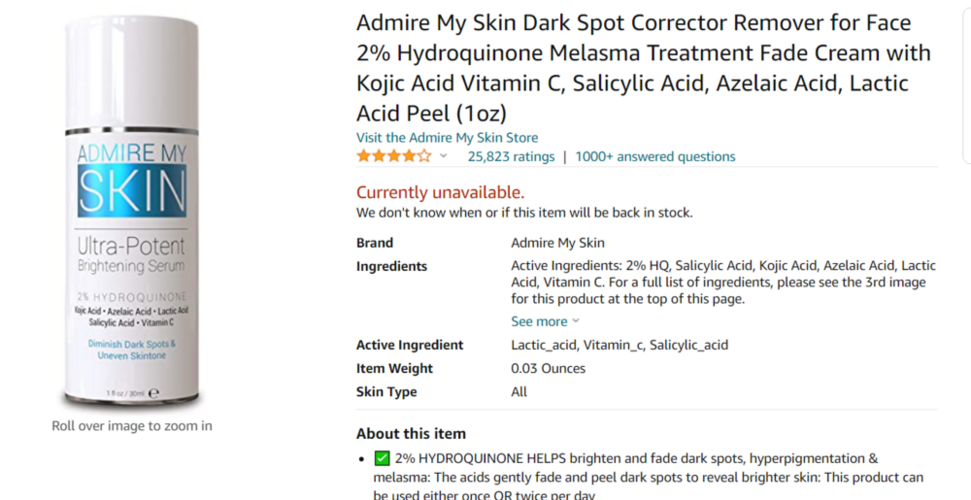The image size is (971, 500).
Task: Click the Skin Type row label
Action: pyautogui.click(x=386, y=392)
